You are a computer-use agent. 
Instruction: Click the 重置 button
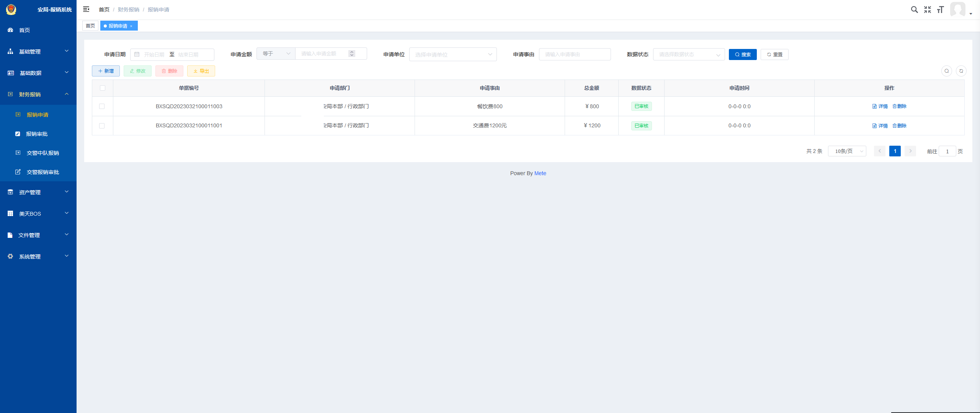pos(774,54)
